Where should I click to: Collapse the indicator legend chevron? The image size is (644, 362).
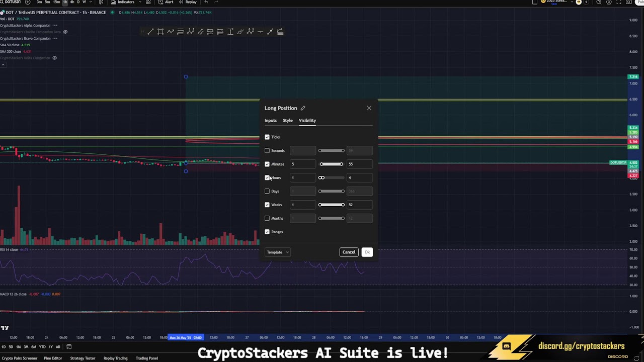tap(3, 64)
